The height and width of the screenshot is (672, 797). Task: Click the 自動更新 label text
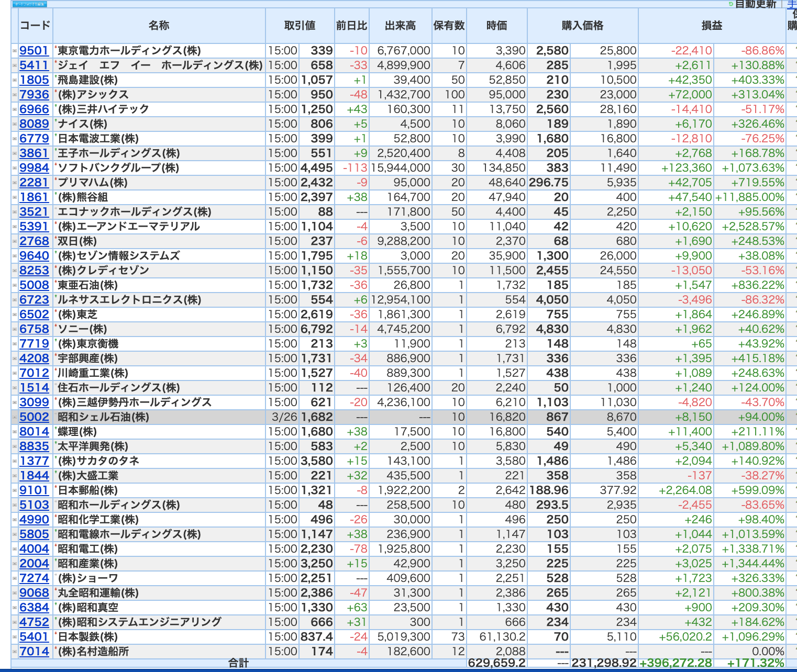point(756,4)
